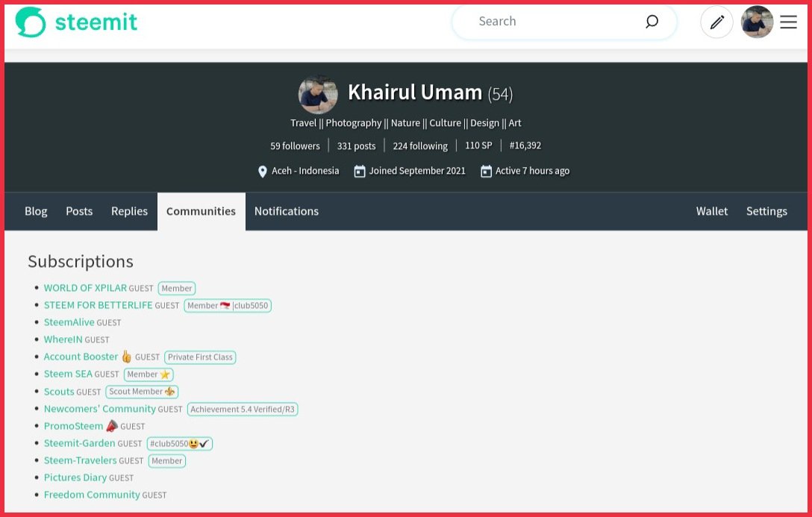Open Steem SEA community link
This screenshot has height=517, width=812.
pyautogui.click(x=69, y=374)
